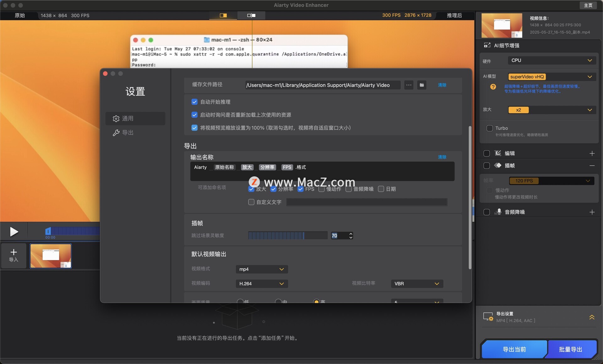Select the video thumbnail in the clip list
Viewport: 603px width, 364px height.
point(51,256)
